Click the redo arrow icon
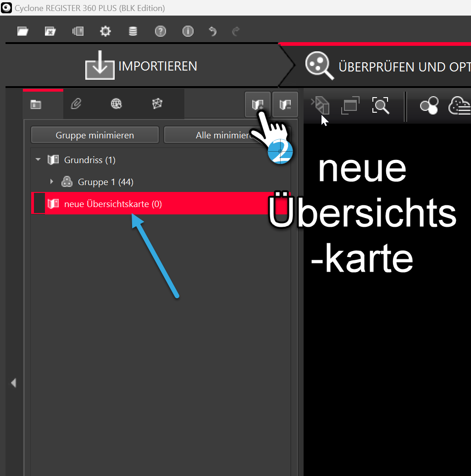The width and height of the screenshot is (471, 476). click(x=236, y=31)
